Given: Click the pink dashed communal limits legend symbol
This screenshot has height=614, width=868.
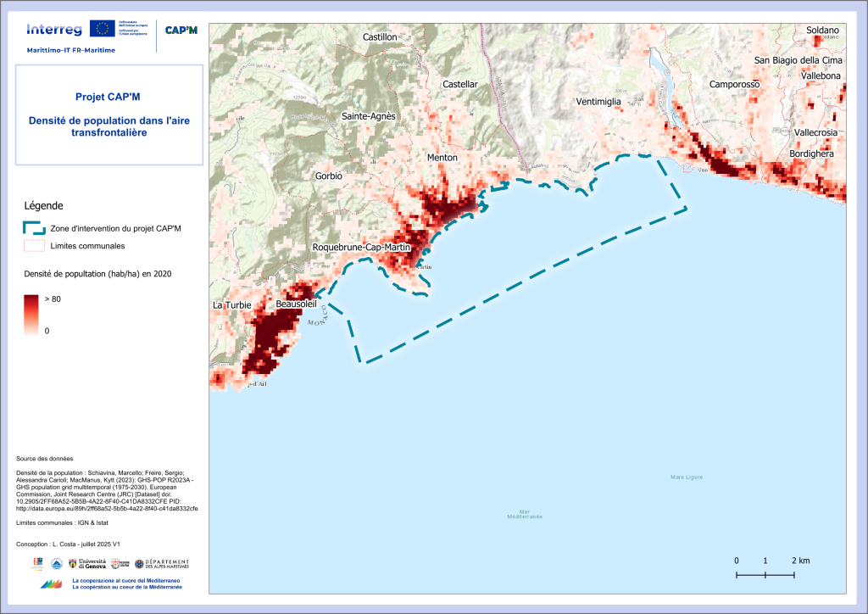Looking at the screenshot, I should (x=34, y=246).
